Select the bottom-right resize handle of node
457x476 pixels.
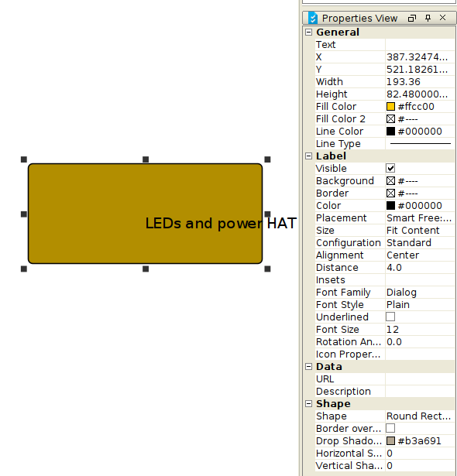[x=267, y=269]
